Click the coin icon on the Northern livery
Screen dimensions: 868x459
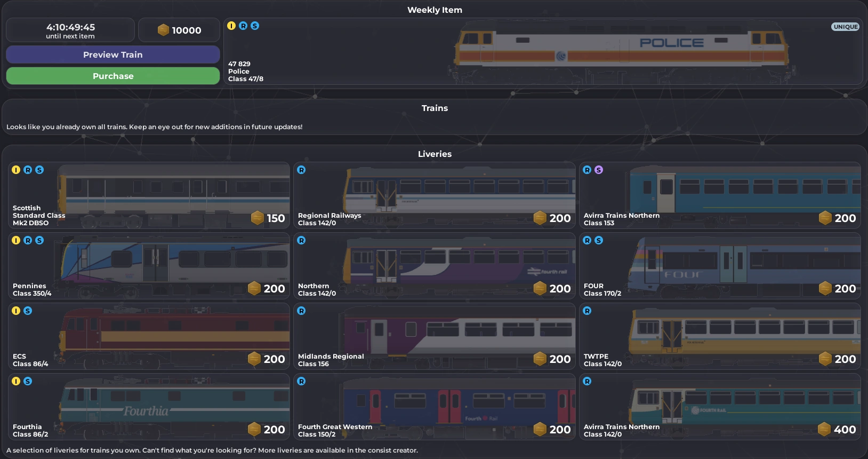tap(540, 288)
